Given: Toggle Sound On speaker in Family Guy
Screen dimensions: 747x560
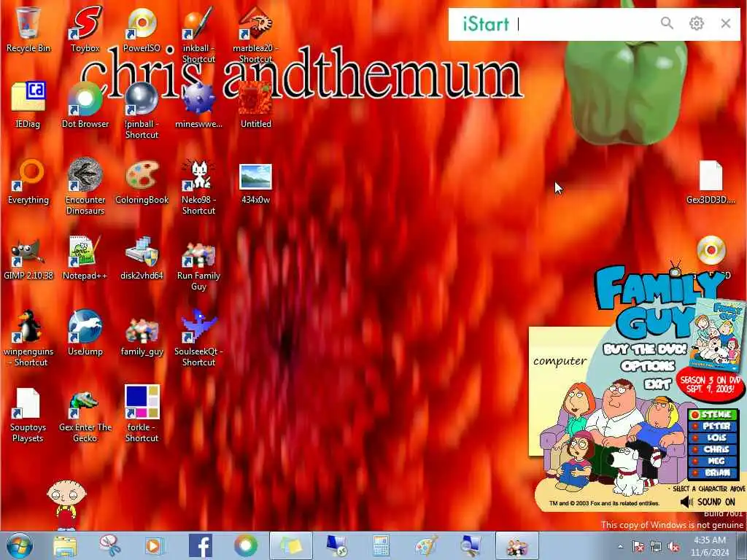Looking at the screenshot, I should 708,502.
